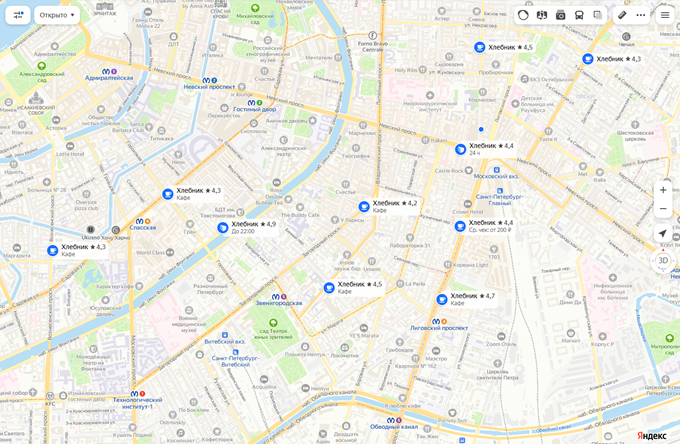The width and height of the screenshot is (680, 444).
Task: Toggle 3D compass view control
Action: pos(663,261)
